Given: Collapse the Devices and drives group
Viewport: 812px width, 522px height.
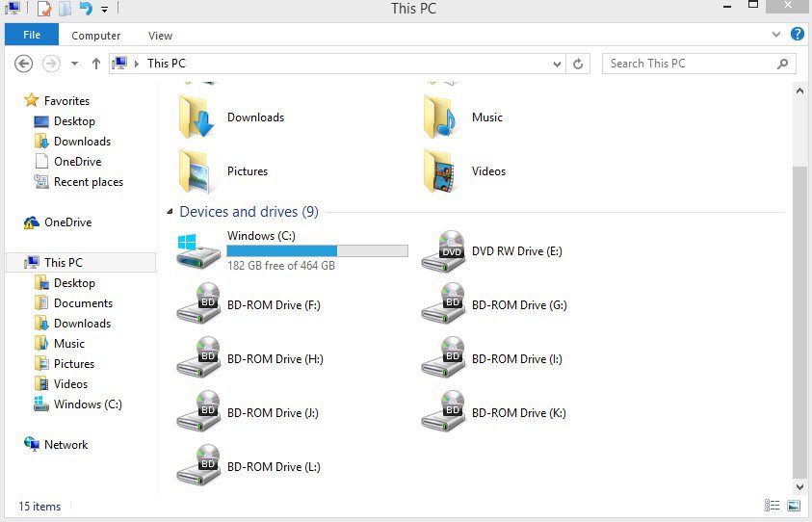Looking at the screenshot, I should point(170,211).
